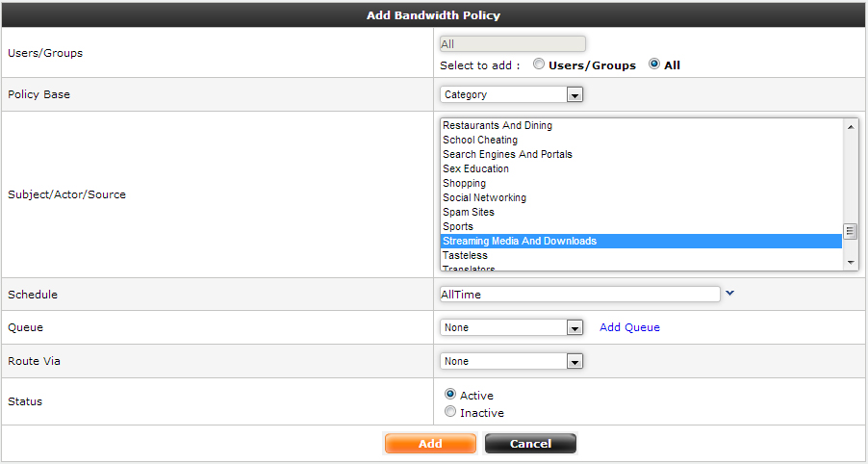Select Social Networking in category list

pos(484,197)
